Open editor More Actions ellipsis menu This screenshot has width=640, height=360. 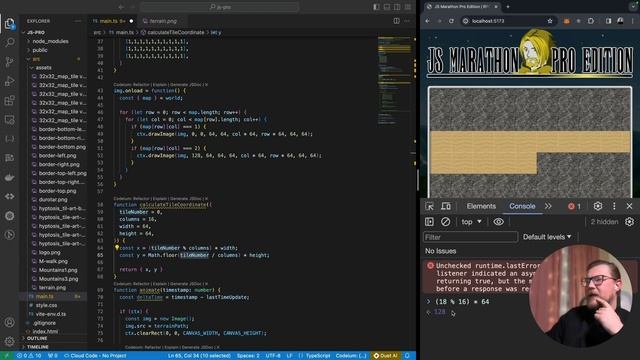(x=407, y=21)
